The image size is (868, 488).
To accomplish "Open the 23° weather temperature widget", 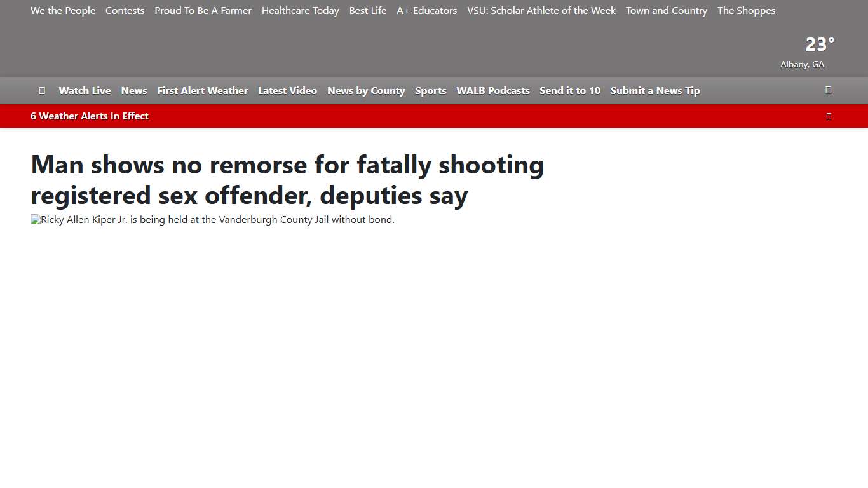I will (819, 44).
